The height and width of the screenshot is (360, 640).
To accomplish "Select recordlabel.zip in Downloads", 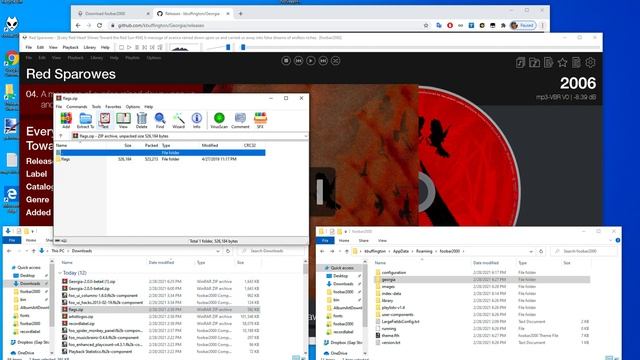I will [x=160, y=324].
